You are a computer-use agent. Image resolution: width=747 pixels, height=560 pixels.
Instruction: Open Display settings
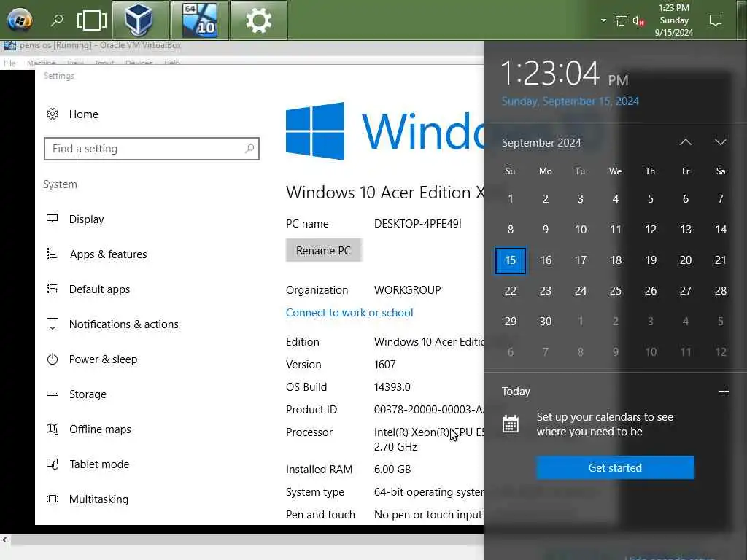[x=75, y=219]
